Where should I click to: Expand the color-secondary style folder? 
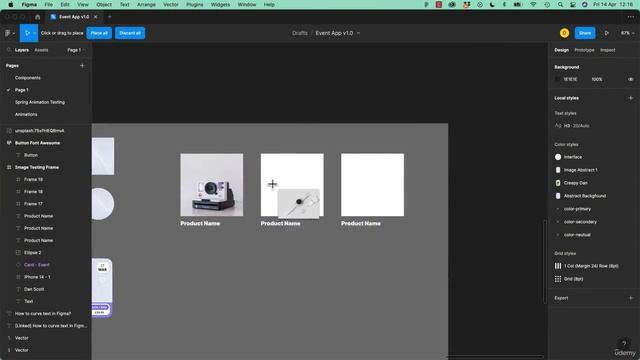coord(558,222)
